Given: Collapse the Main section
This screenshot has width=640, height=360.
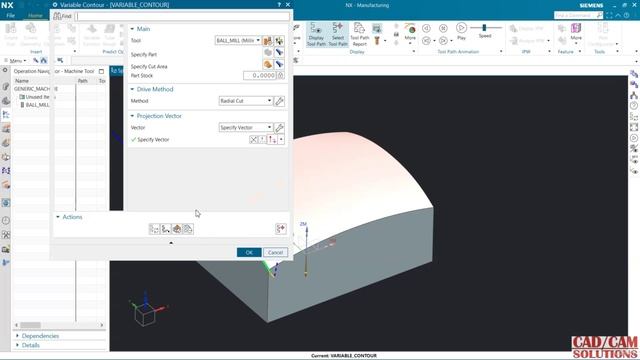Looking at the screenshot, I should (x=132, y=29).
